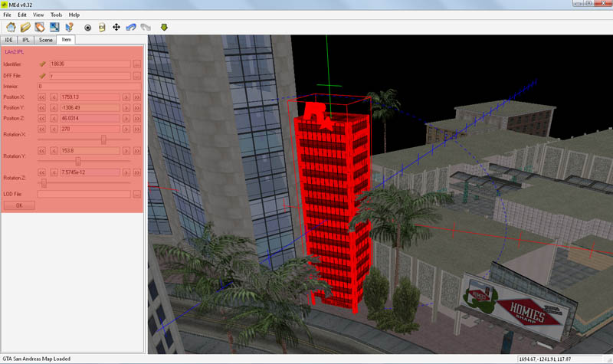Click the Rotation X slider handle
Image resolution: width=613 pixels, height=364 pixels.
103,139
